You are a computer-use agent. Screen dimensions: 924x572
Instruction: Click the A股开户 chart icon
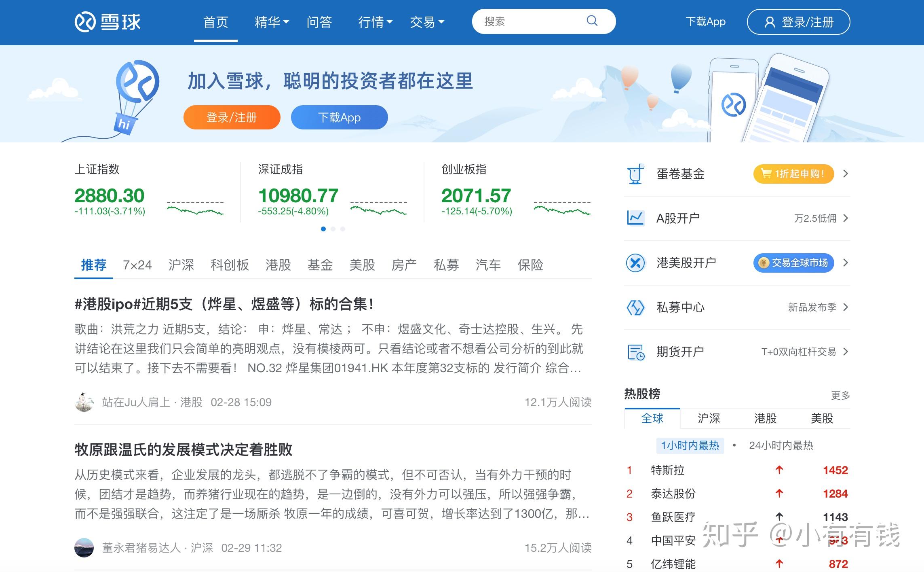[x=635, y=218]
